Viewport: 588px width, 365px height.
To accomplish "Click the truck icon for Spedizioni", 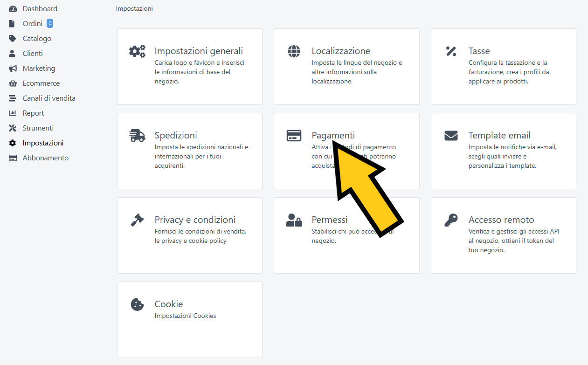I will click(137, 136).
